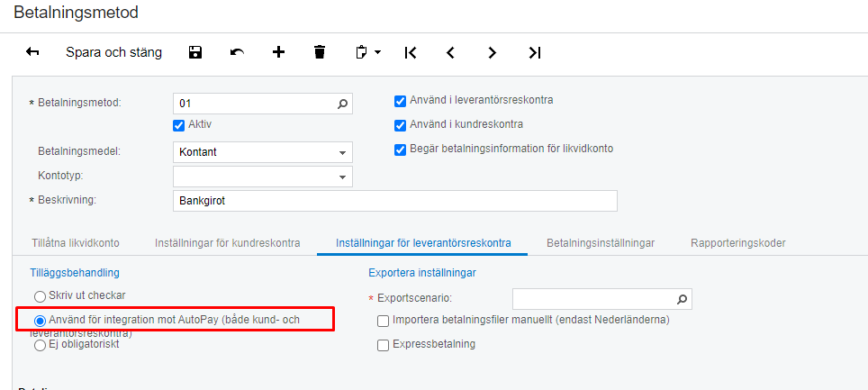Undo changes with the undo icon
Image resolution: width=868 pixels, height=390 pixels.
pos(237,52)
